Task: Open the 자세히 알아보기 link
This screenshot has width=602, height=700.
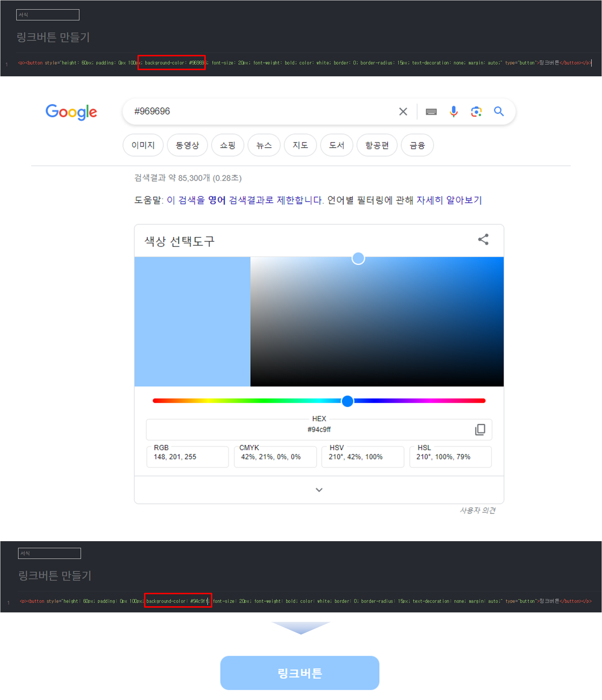Action: (449, 200)
